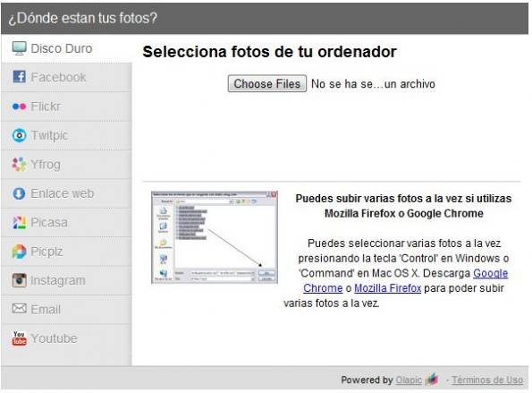Image resolution: width=532 pixels, height=393 pixels.
Task: Click the Facebook logo icon
Action: click(19, 77)
